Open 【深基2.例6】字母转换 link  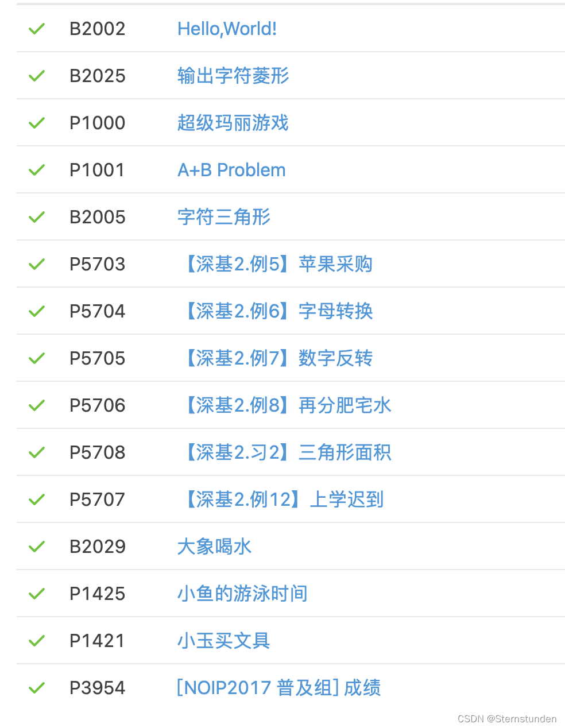click(276, 311)
